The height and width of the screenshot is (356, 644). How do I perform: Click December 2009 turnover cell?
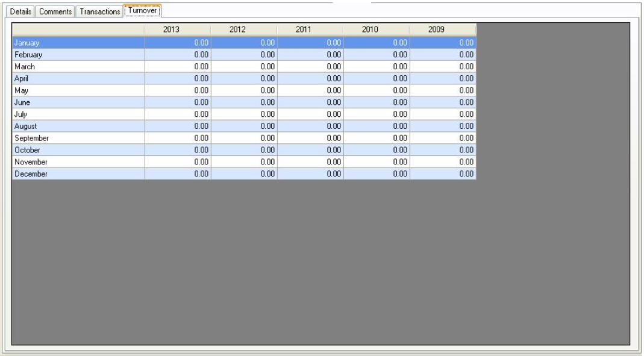click(443, 173)
